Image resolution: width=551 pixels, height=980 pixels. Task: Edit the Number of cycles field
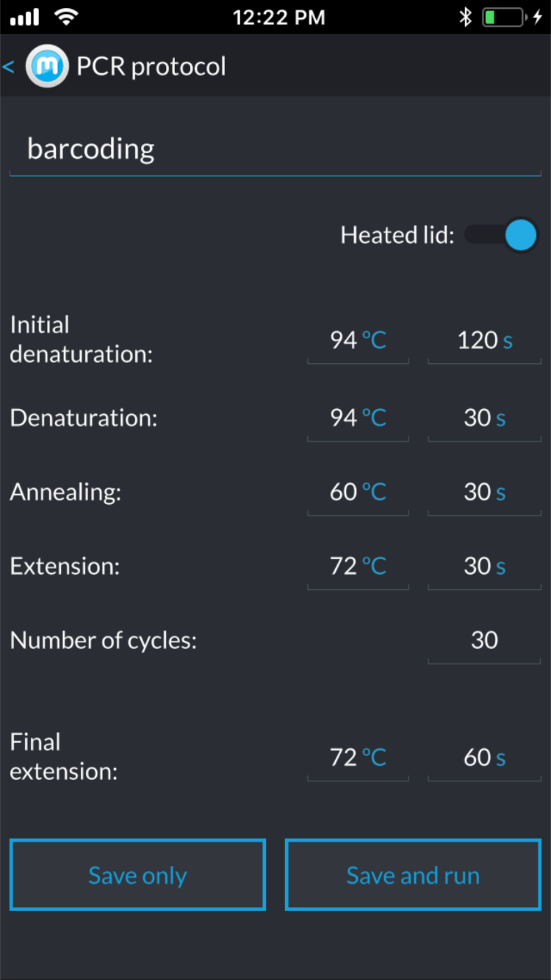[484, 640]
